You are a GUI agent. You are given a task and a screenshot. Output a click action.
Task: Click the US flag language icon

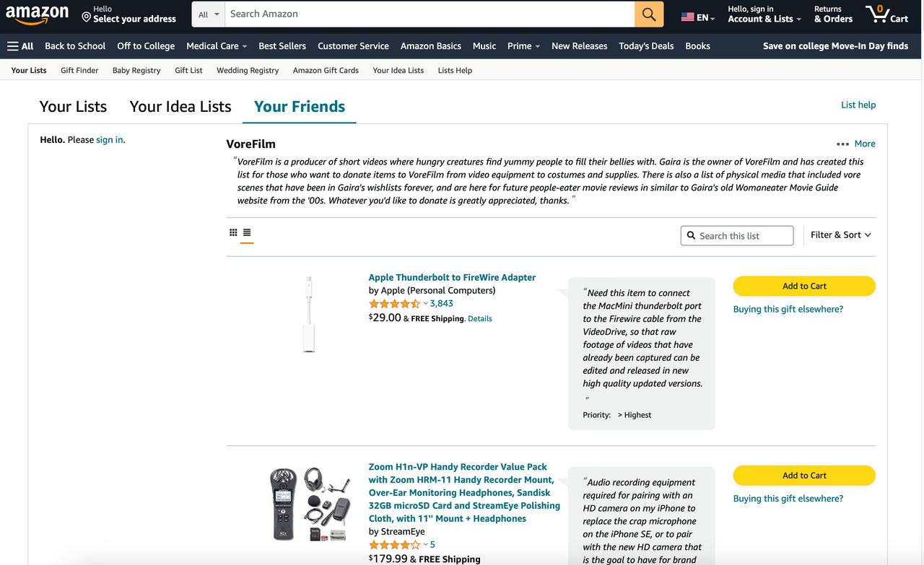[688, 17]
